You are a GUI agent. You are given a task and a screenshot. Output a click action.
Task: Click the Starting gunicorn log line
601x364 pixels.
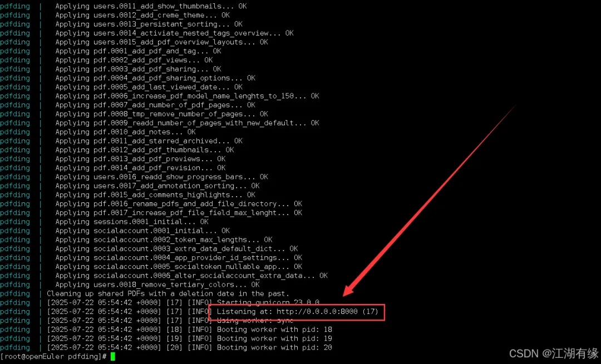[x=183, y=303]
